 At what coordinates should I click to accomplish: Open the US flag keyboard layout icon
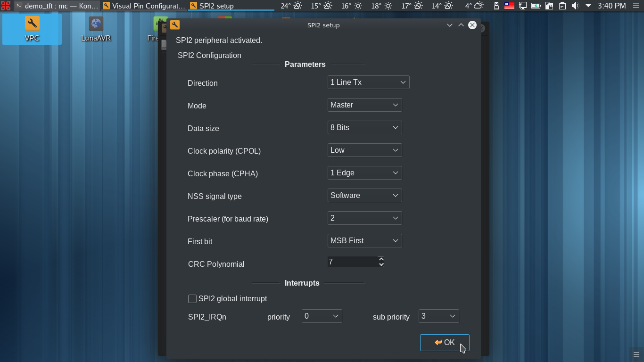point(509,6)
